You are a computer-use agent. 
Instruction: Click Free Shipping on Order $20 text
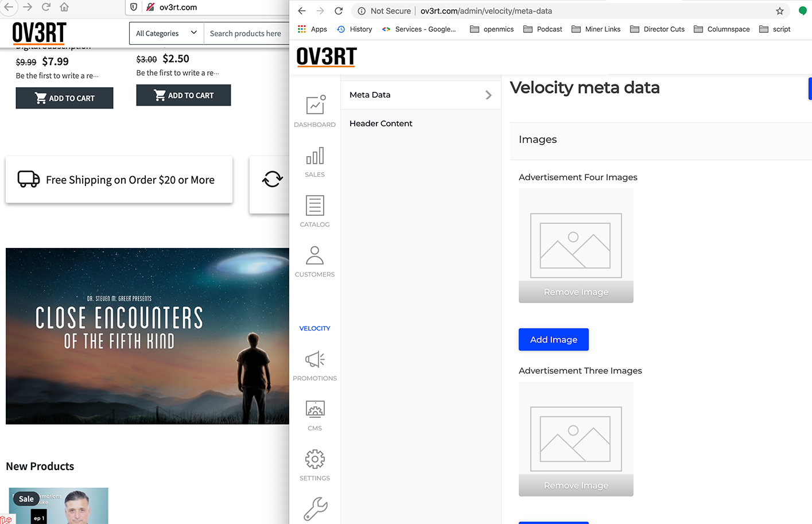[x=130, y=180]
